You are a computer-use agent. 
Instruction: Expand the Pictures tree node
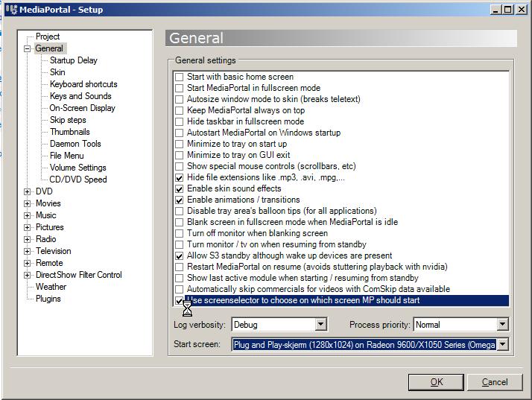[x=27, y=227]
